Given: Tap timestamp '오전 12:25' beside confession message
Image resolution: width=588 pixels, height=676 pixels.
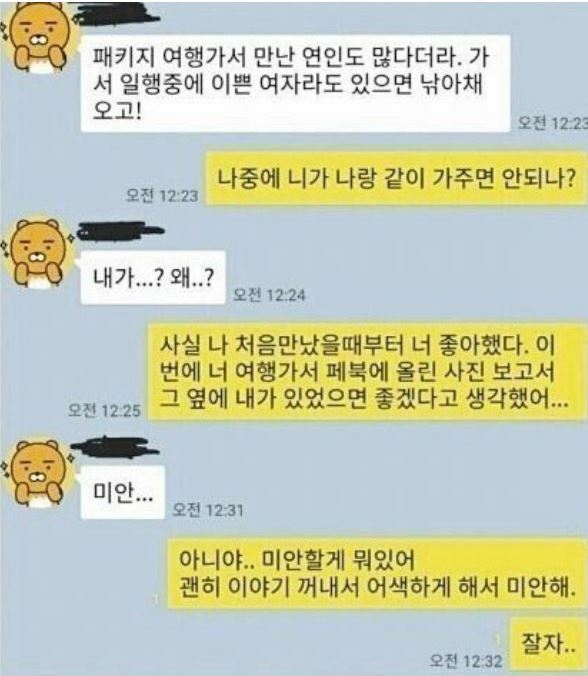Looking at the screenshot, I should 104,410.
